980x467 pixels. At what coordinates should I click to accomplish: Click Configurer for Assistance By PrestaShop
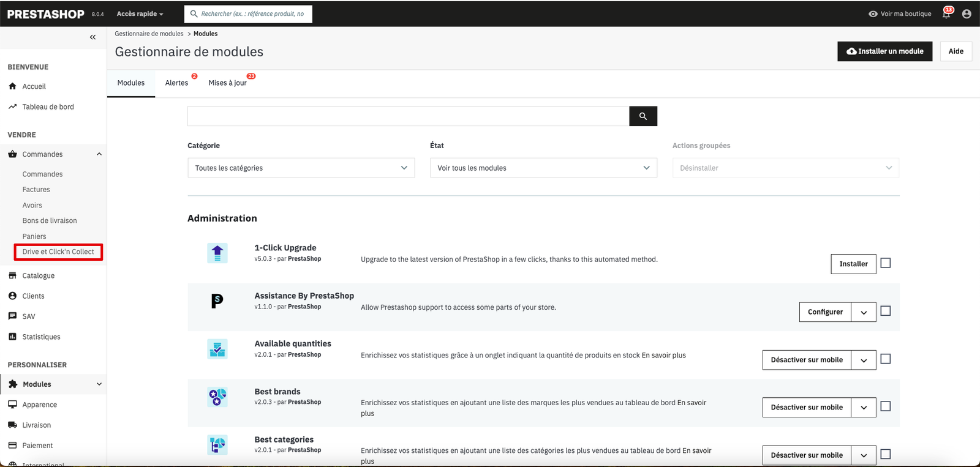pyautogui.click(x=825, y=312)
